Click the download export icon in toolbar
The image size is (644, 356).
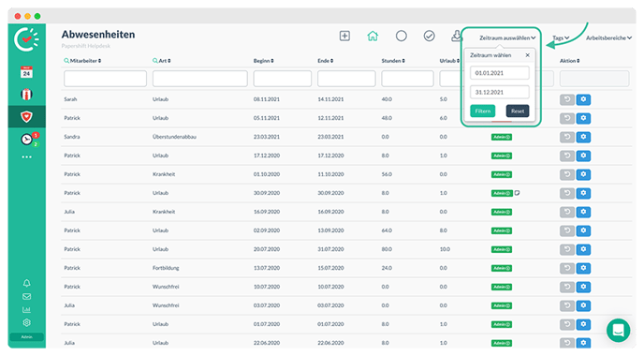456,37
